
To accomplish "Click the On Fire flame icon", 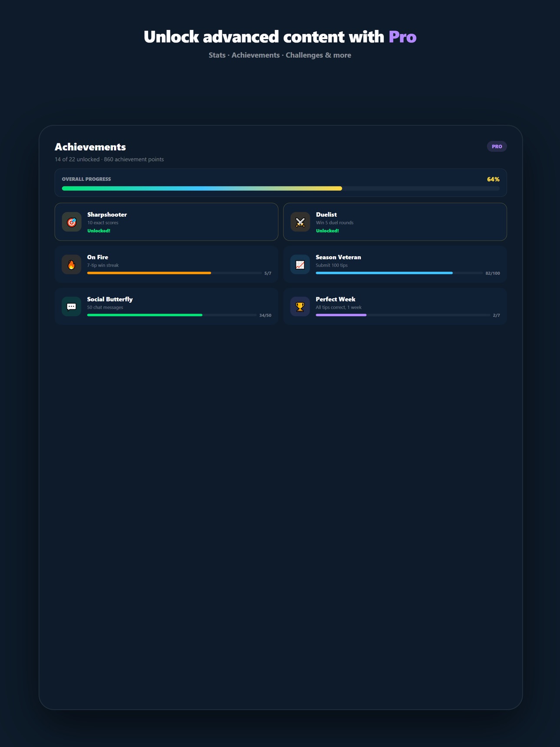I will tap(72, 264).
